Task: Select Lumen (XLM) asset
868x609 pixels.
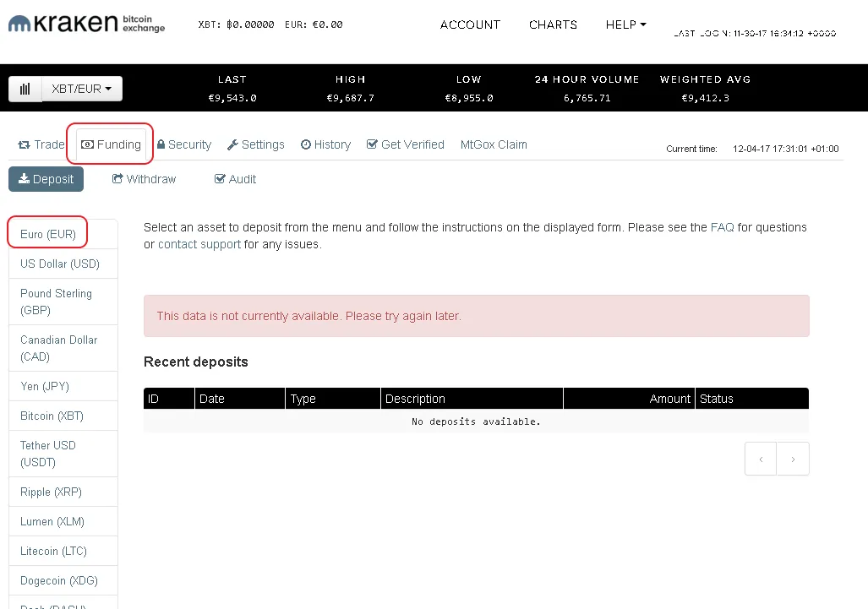Action: [x=63, y=521]
